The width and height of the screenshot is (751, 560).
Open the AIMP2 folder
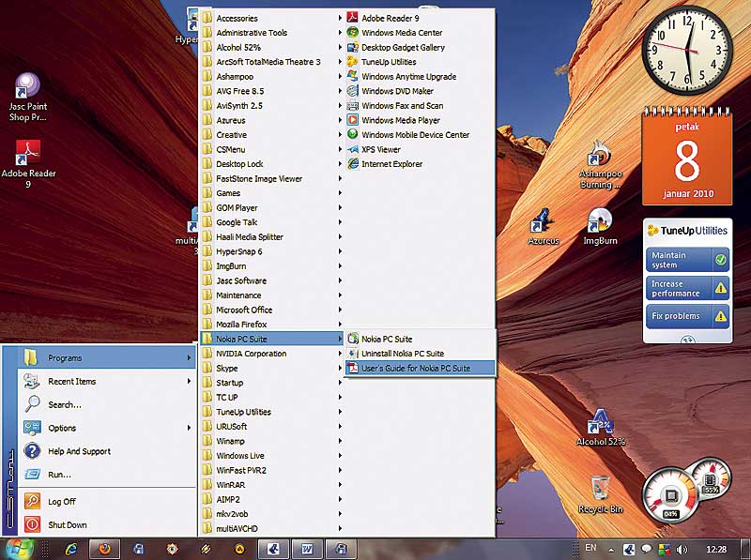tap(272, 499)
